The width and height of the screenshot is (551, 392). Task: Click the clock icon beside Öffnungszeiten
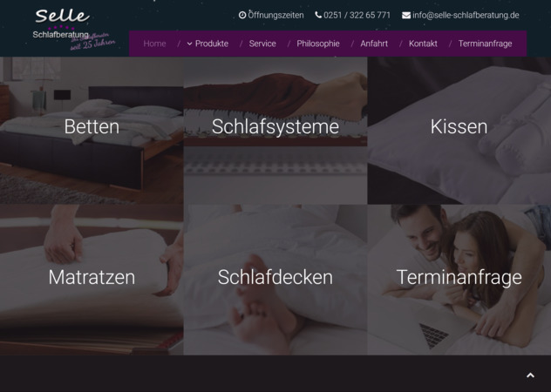point(242,15)
